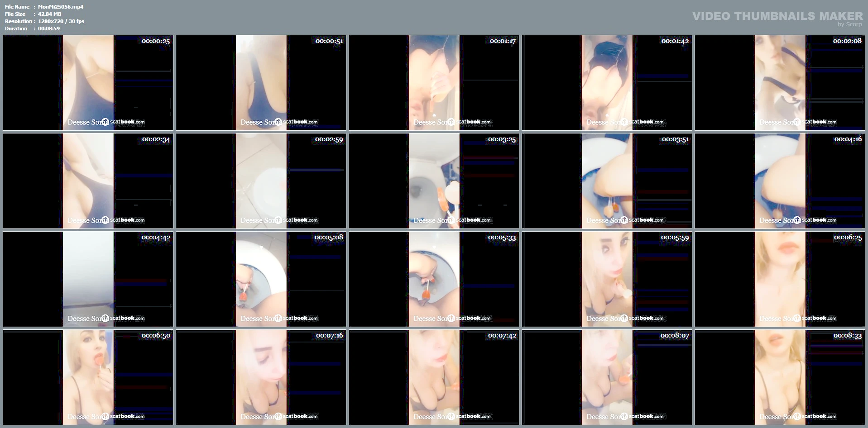868x428 pixels.
Task: Click the Resolution value 1280x720 / 30 fps
Action: coord(61,21)
